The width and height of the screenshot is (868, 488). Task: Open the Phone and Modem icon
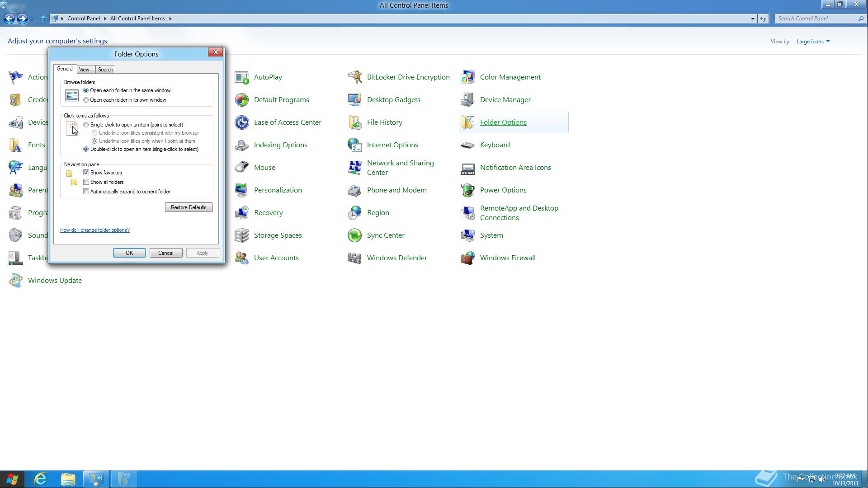(355, 190)
